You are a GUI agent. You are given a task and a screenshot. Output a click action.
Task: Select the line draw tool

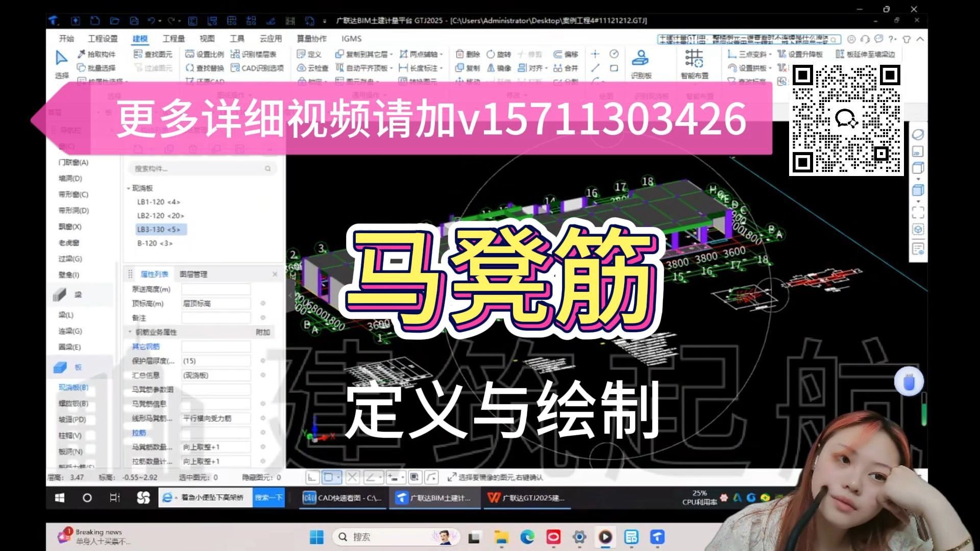(x=595, y=68)
